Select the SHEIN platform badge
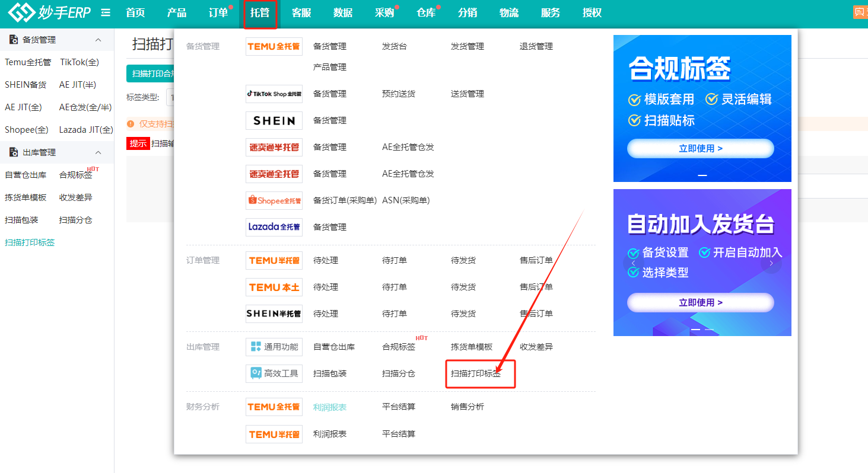This screenshot has height=473, width=868. [274, 120]
